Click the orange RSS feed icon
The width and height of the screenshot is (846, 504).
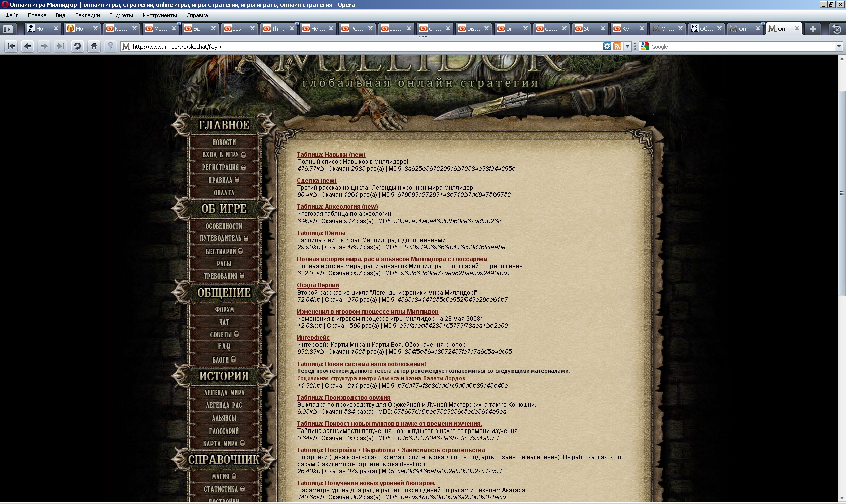(x=617, y=46)
